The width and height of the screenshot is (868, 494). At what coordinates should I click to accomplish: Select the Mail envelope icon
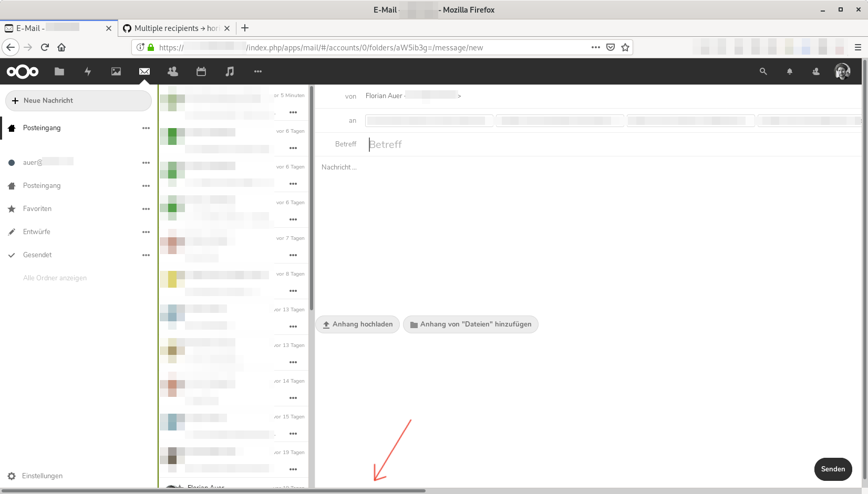144,71
